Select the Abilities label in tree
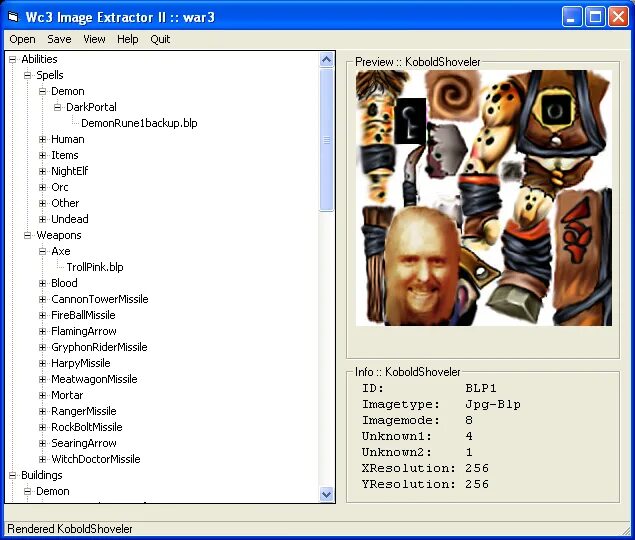Image resolution: width=635 pixels, height=540 pixels. coord(39,59)
